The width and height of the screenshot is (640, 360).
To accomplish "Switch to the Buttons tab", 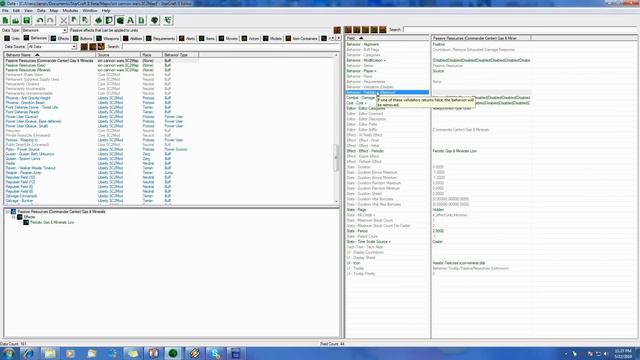I will point(83,38).
